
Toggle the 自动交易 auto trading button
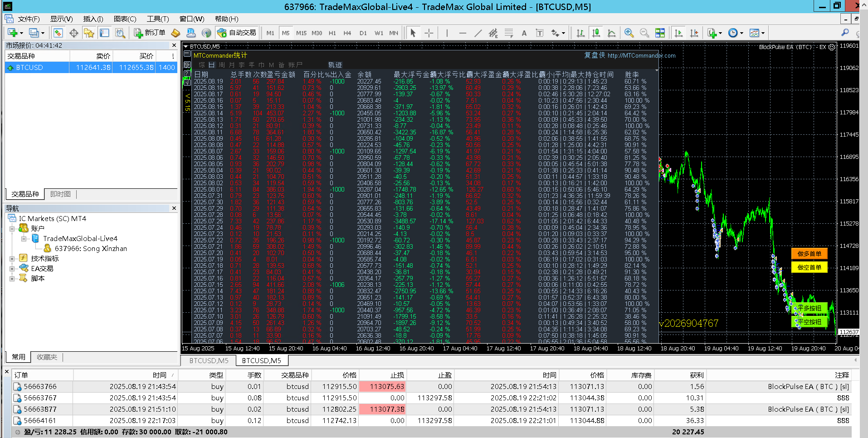(x=237, y=33)
